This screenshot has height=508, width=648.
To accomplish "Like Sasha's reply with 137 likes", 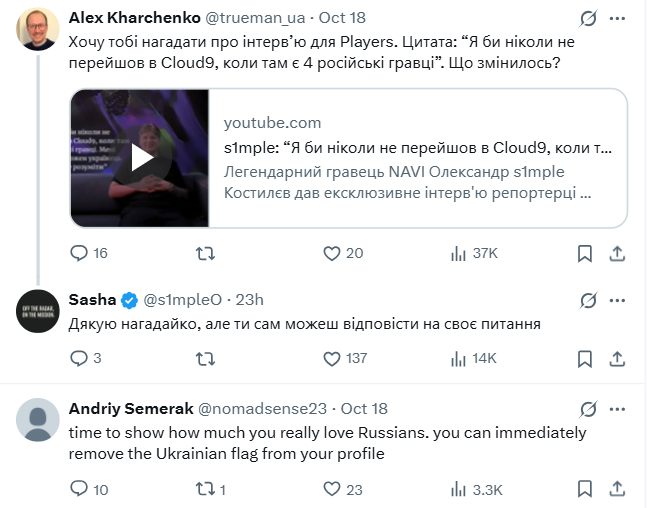I will [332, 358].
